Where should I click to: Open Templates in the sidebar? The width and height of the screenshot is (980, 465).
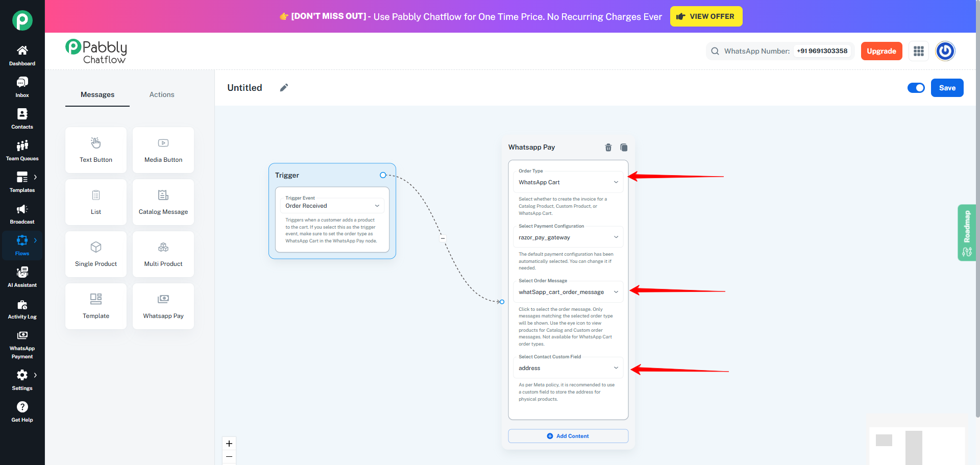click(x=22, y=183)
